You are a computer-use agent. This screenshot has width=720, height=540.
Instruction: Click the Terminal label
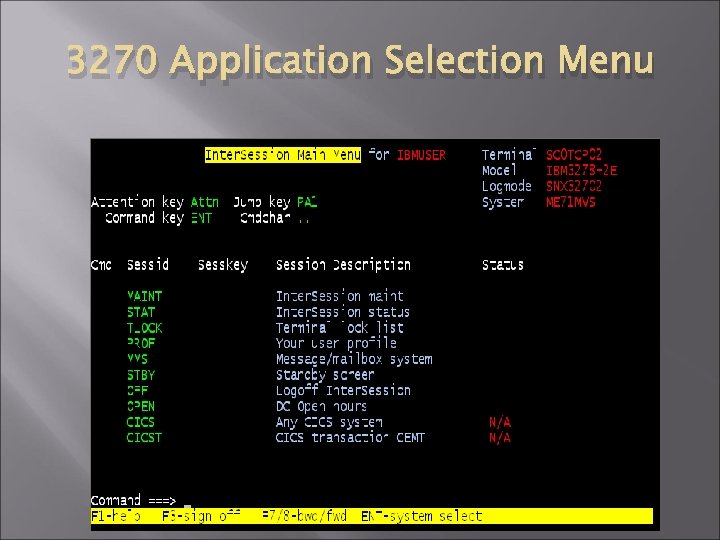click(509, 155)
